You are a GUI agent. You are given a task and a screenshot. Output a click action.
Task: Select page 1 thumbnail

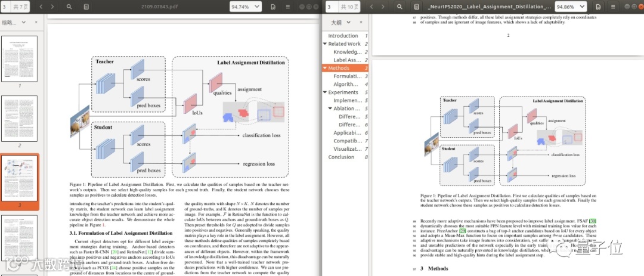tap(19, 58)
